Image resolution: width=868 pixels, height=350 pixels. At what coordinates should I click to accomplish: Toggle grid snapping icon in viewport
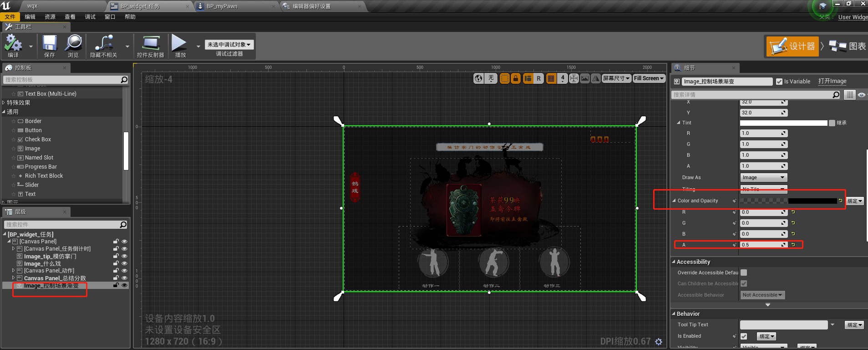pyautogui.click(x=551, y=78)
